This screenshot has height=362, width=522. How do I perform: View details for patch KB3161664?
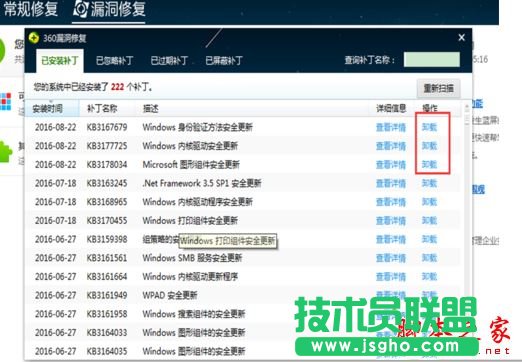point(391,277)
